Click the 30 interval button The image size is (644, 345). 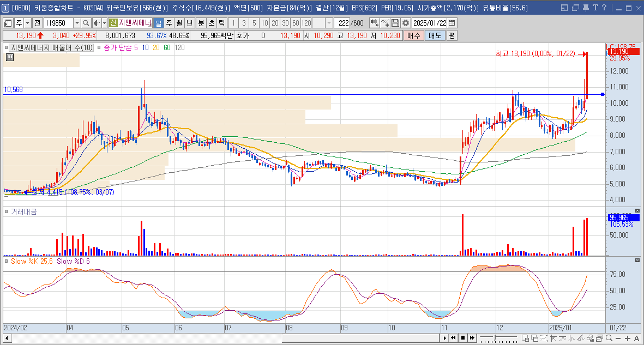(285, 23)
